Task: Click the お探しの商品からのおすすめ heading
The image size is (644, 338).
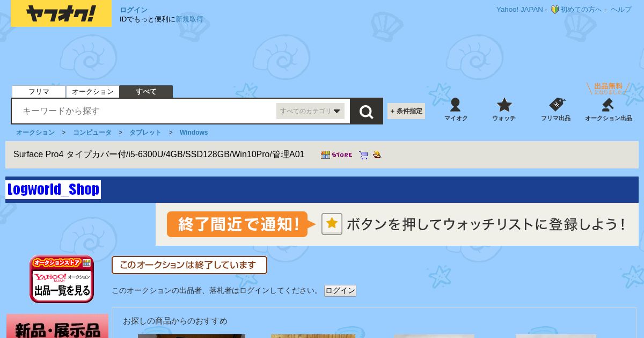Action: coord(175,321)
